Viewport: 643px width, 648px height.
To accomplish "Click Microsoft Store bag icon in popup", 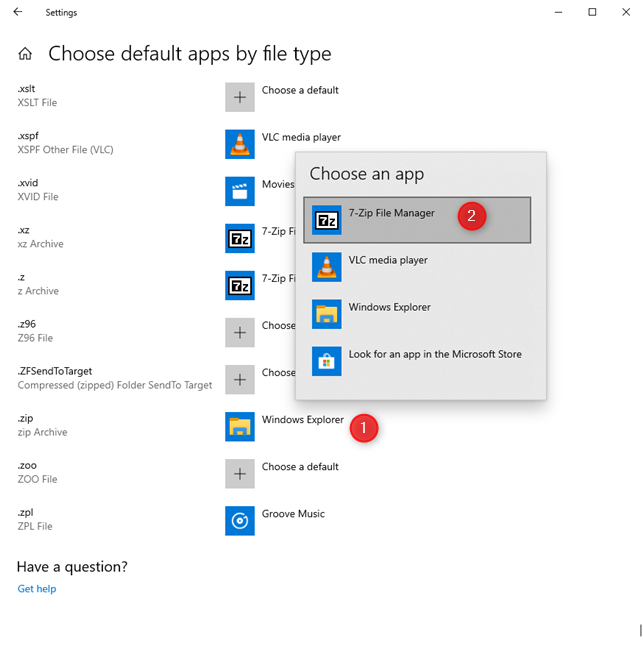I will (326, 362).
